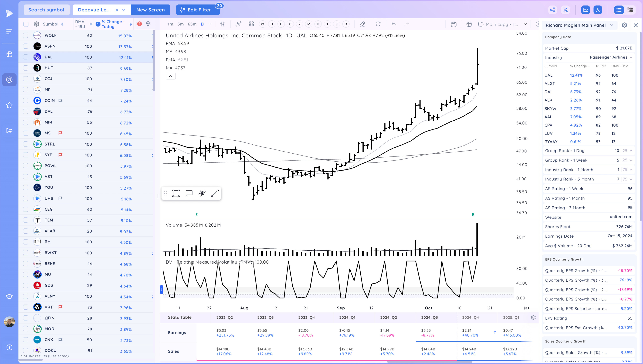Click the Search symbol field
643x364 pixels.
click(x=46, y=10)
